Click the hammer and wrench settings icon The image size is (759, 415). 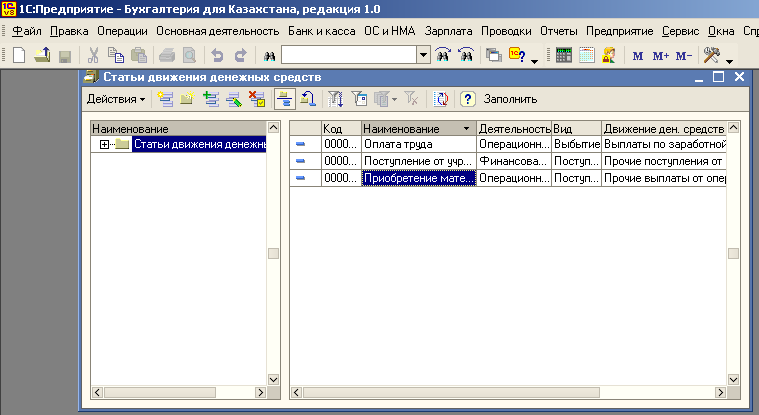(x=712, y=55)
